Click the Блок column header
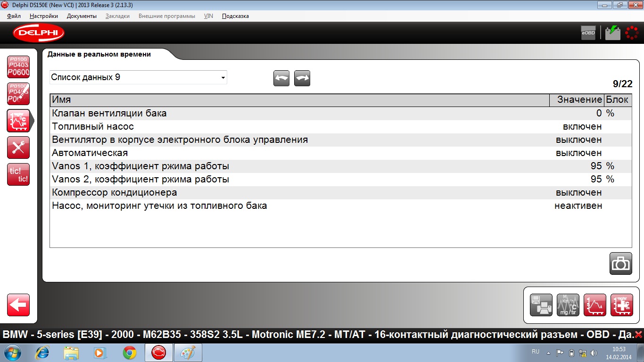The image size is (644, 362). click(618, 100)
